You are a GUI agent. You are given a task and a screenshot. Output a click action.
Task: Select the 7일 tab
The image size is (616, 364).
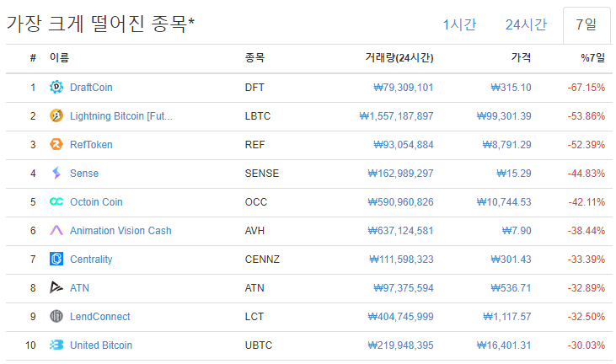click(587, 24)
